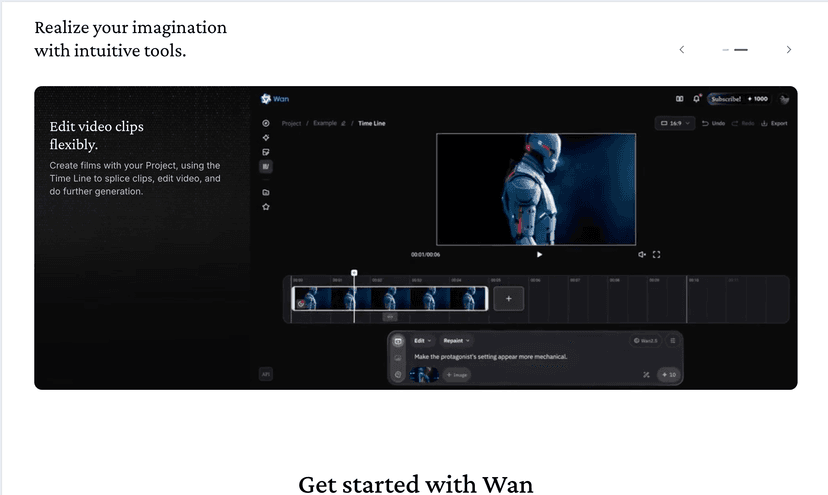Click the timeline playhead handle
828x495 pixels.
tap(354, 273)
